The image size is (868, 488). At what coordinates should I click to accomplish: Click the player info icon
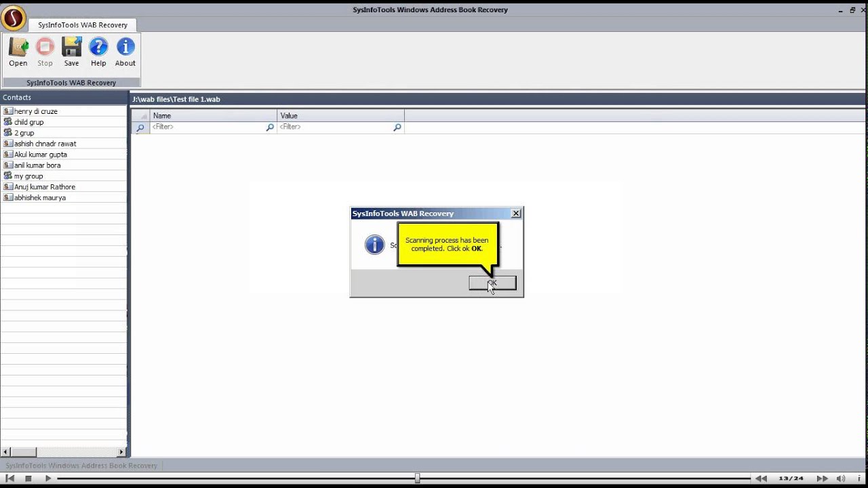(859, 479)
